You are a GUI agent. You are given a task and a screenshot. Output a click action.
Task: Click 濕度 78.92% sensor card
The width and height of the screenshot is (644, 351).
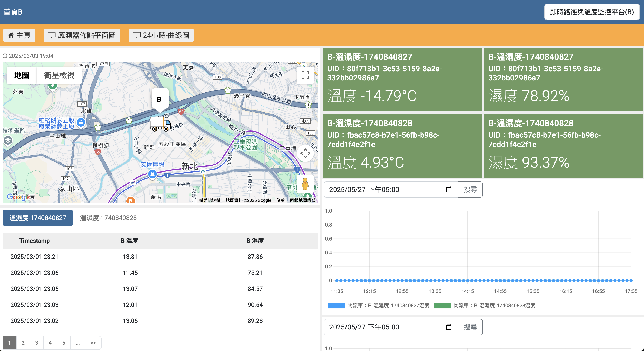(x=563, y=80)
